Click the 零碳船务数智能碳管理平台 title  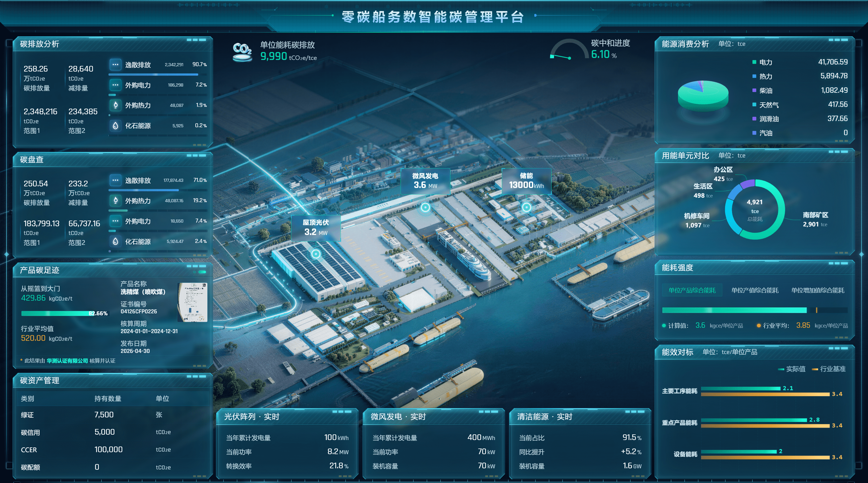(433, 17)
